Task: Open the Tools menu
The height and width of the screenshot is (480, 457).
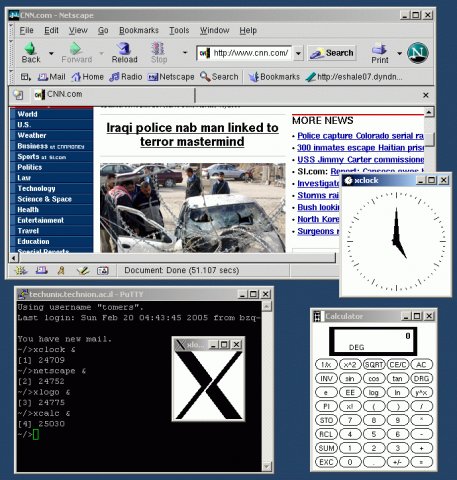Action: (x=179, y=30)
